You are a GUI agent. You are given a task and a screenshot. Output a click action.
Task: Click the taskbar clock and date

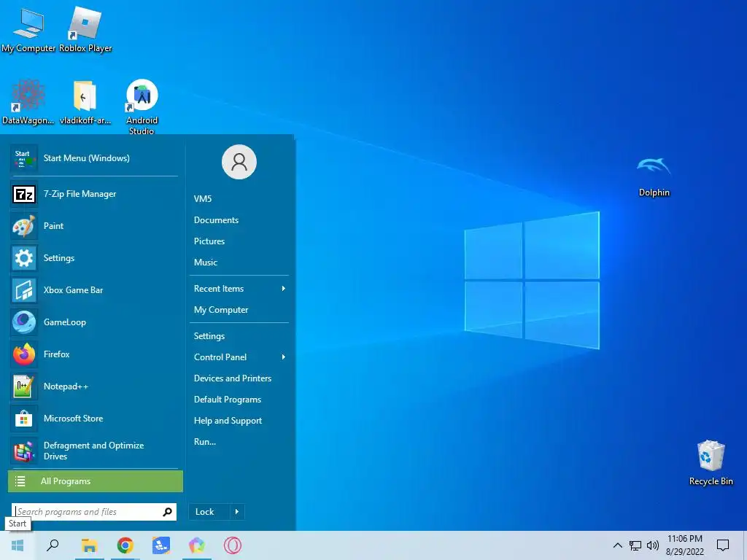[684, 545]
